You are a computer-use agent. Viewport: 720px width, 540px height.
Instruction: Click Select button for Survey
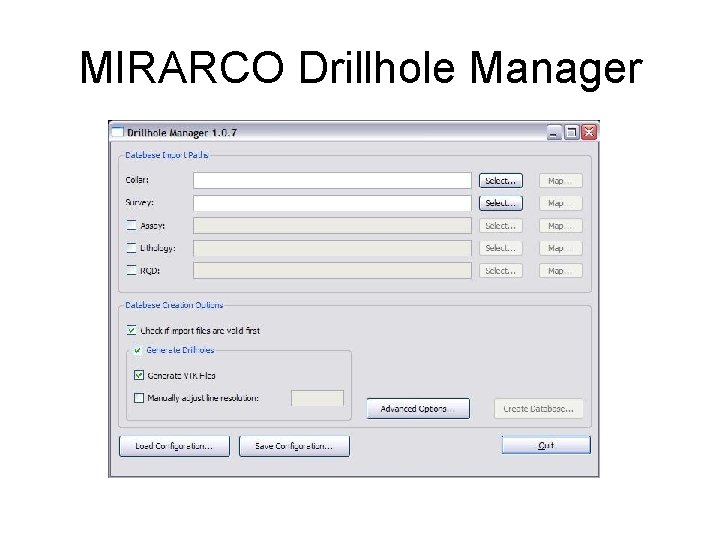click(501, 203)
